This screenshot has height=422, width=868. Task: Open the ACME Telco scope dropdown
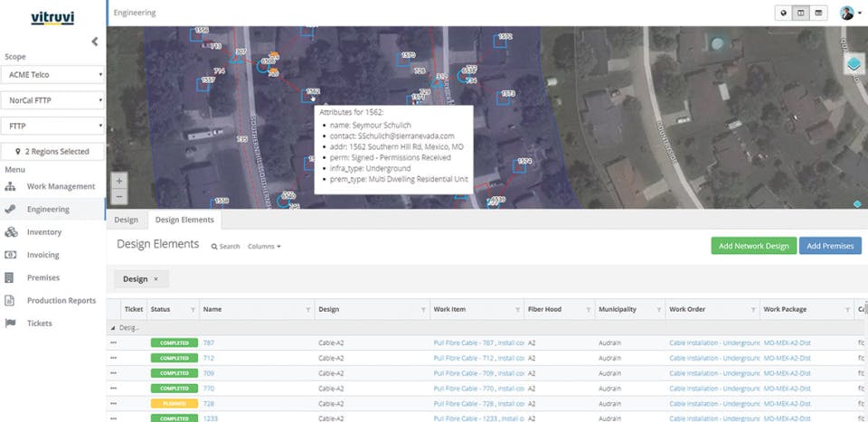[53, 74]
